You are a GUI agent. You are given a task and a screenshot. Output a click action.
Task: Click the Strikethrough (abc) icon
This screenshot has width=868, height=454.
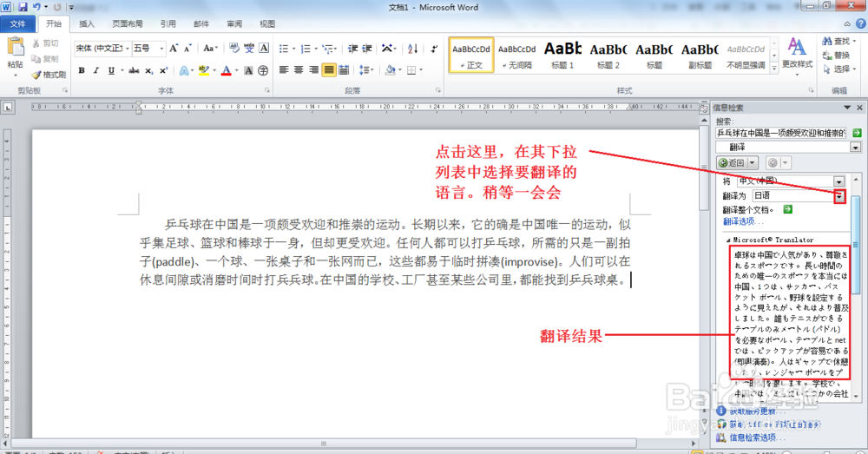click(x=134, y=70)
